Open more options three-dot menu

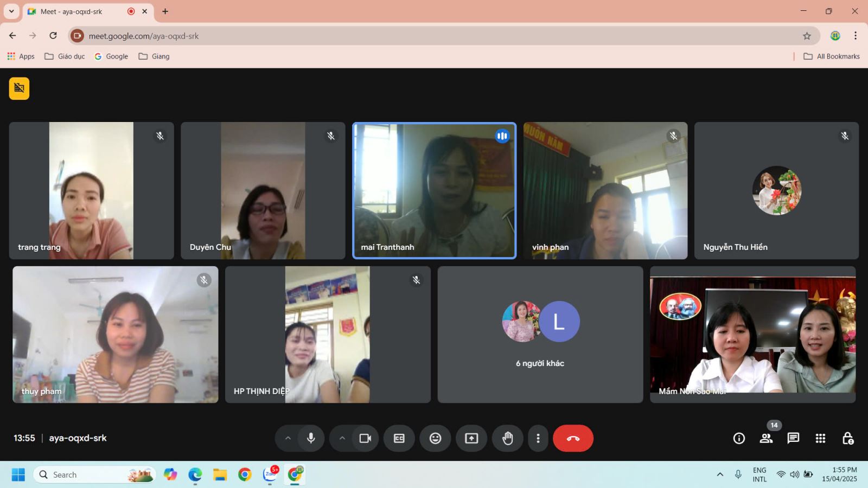(x=538, y=438)
